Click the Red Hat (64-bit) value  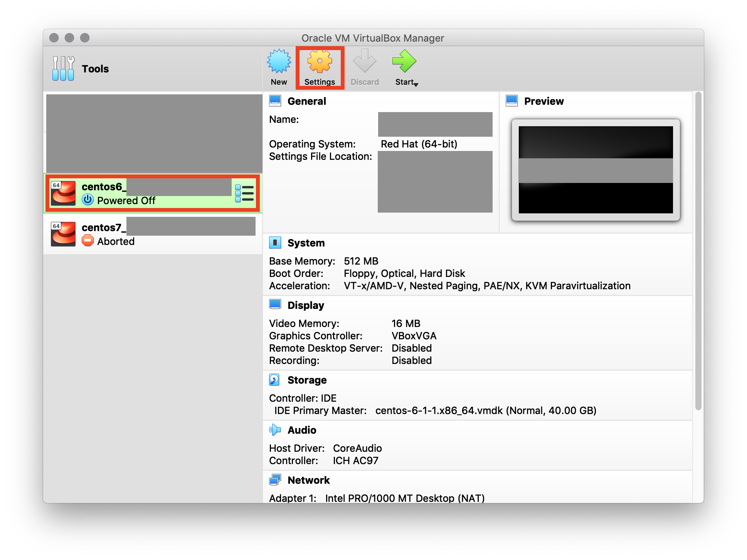point(419,144)
